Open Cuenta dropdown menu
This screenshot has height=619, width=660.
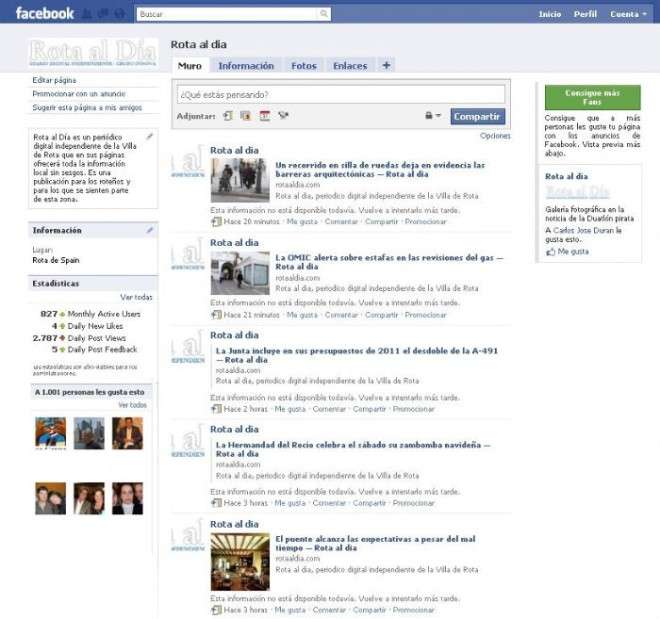pos(628,14)
